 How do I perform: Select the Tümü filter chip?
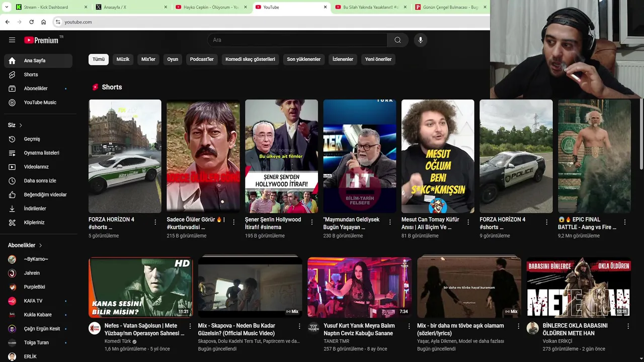(x=99, y=59)
